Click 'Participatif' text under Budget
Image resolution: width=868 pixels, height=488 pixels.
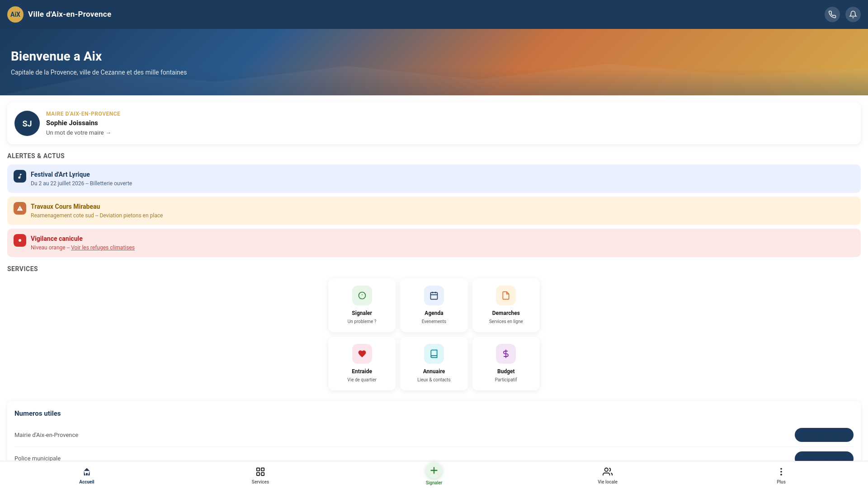tap(506, 380)
